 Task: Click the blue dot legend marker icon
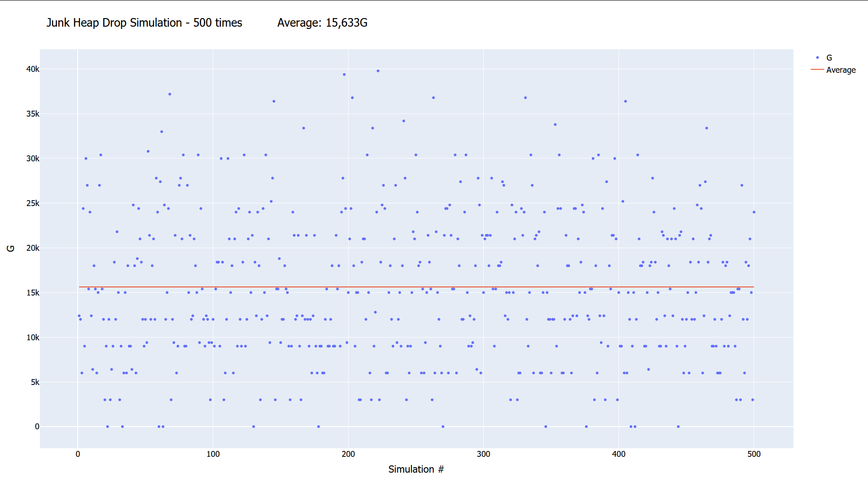coord(817,58)
